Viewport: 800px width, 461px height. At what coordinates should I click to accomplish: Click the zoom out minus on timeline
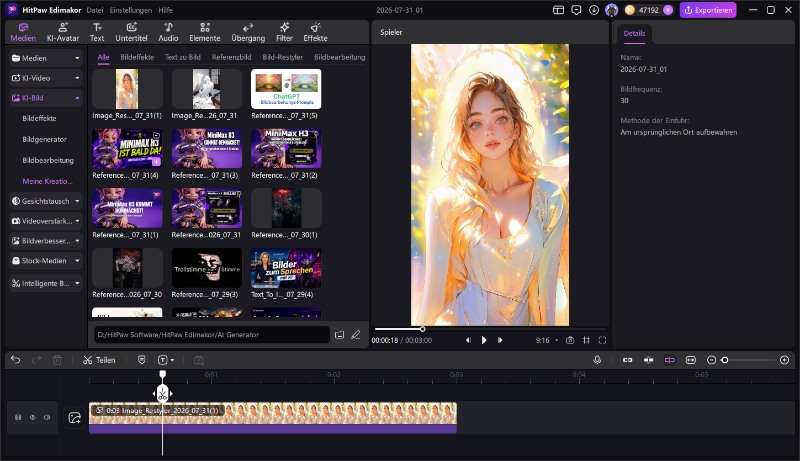711,360
